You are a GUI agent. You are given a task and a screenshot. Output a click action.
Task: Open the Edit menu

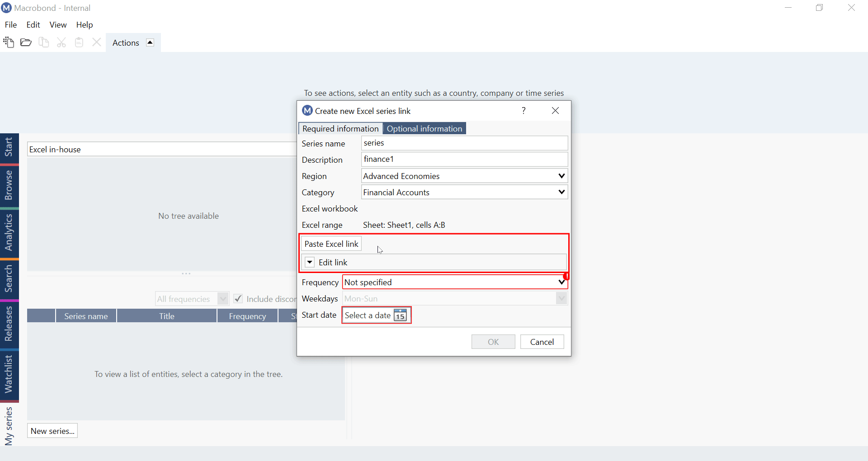point(33,25)
